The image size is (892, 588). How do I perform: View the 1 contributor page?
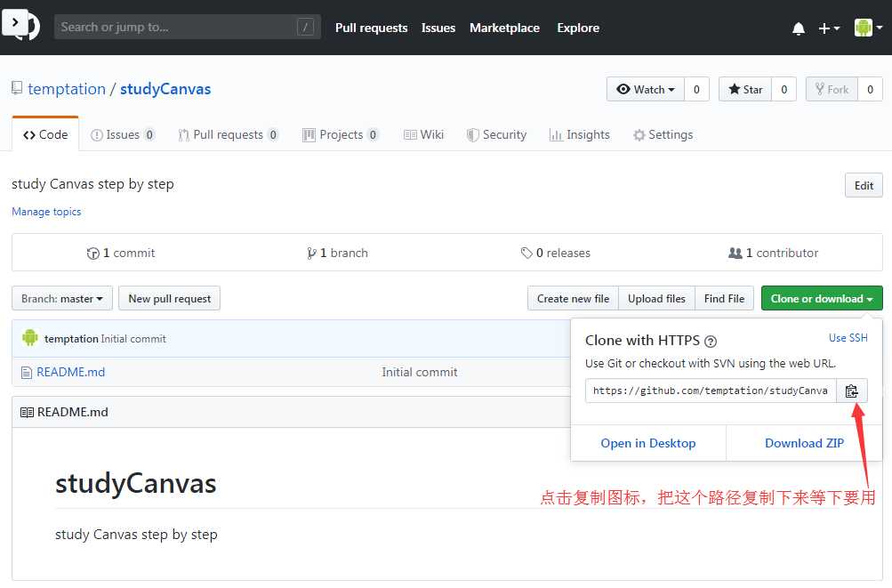(773, 253)
